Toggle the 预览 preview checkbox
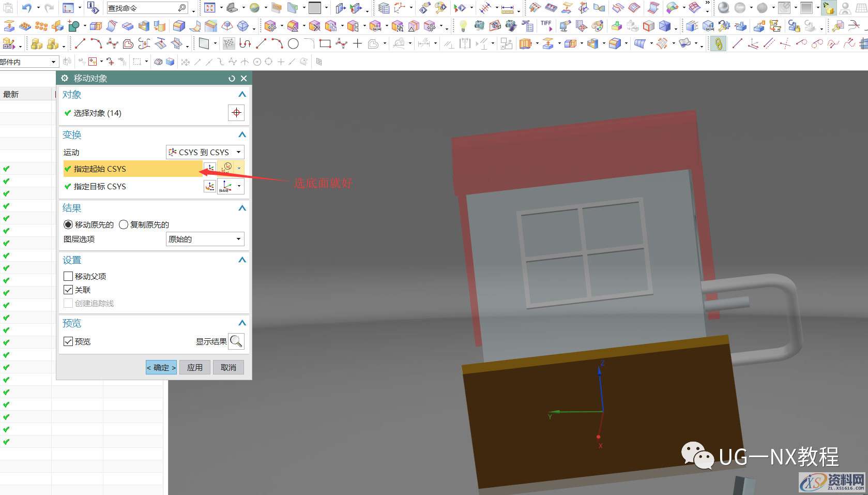This screenshot has width=868, height=495. 68,341
